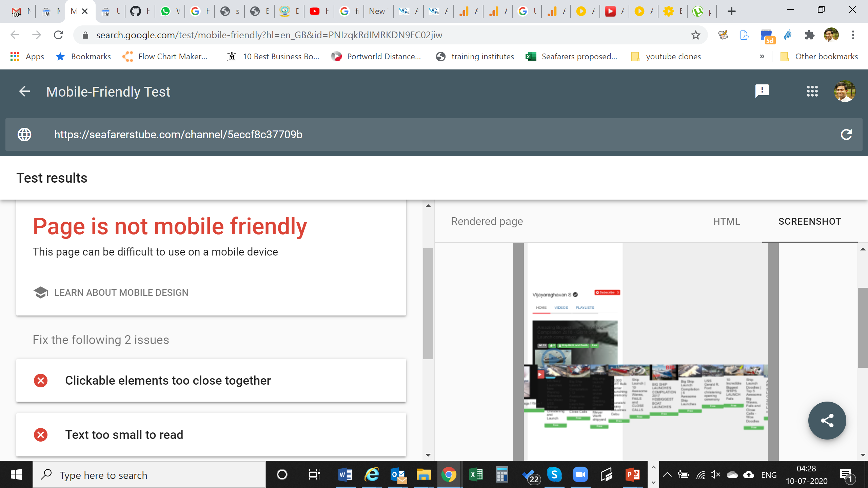This screenshot has width=868, height=488.
Task: Click the Chrome address bar
Action: pos(390,35)
